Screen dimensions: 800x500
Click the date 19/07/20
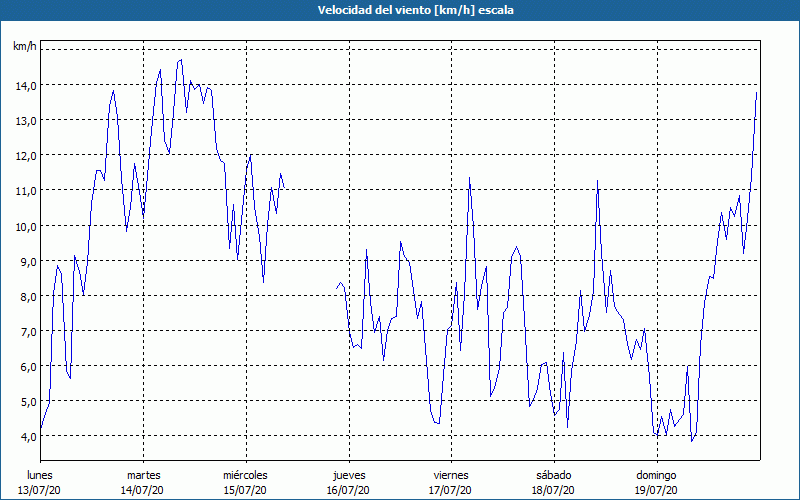pos(657,490)
